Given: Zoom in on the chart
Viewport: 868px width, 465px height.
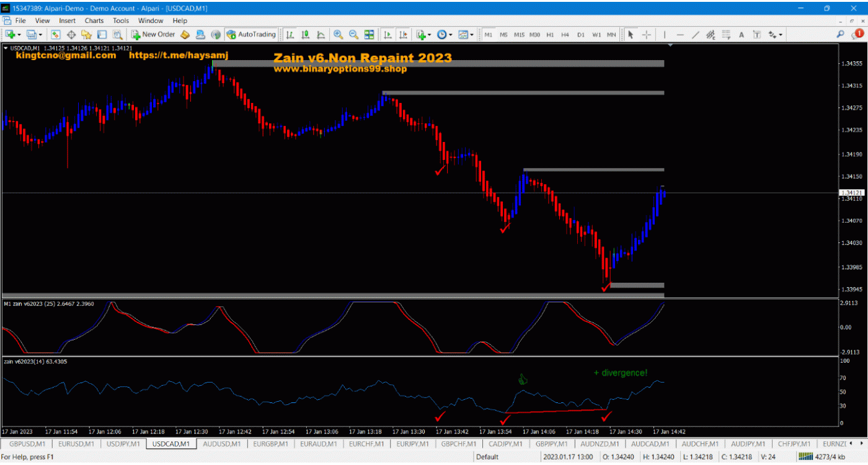Looking at the screenshot, I should tap(339, 35).
